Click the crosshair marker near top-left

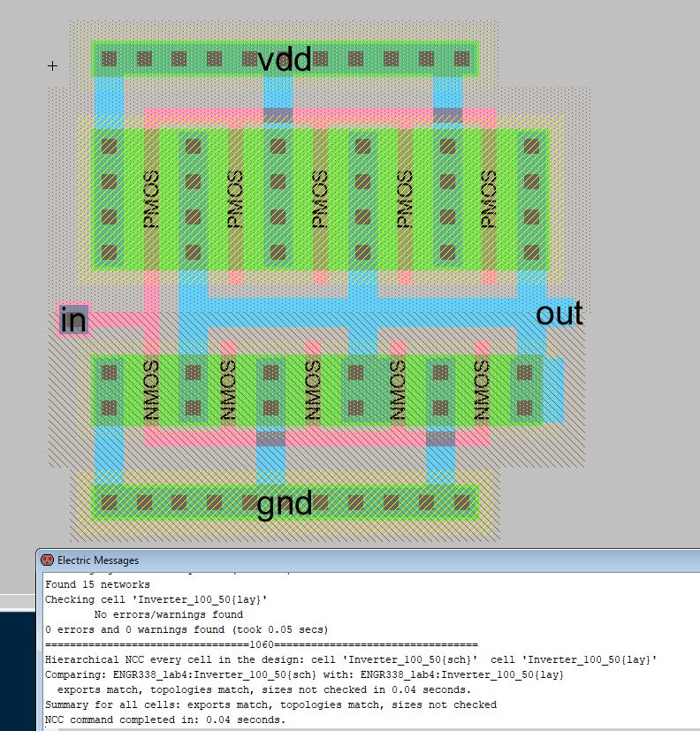coord(53,65)
